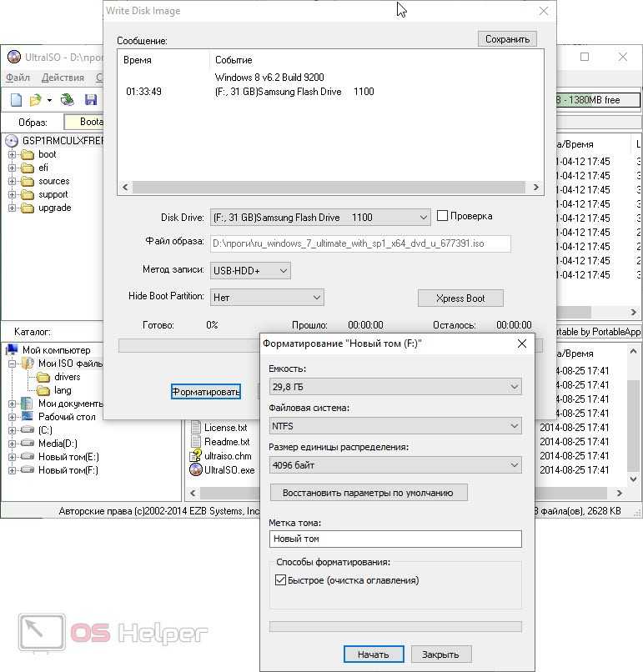The image size is (643, 672).
Task: Click the Сохранить button in Write Disk Image
Action: click(x=507, y=39)
